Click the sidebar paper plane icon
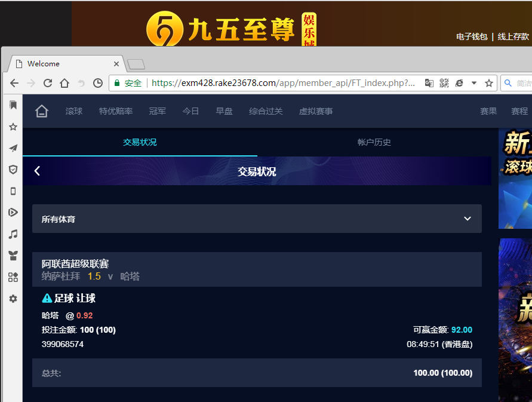 coord(13,148)
